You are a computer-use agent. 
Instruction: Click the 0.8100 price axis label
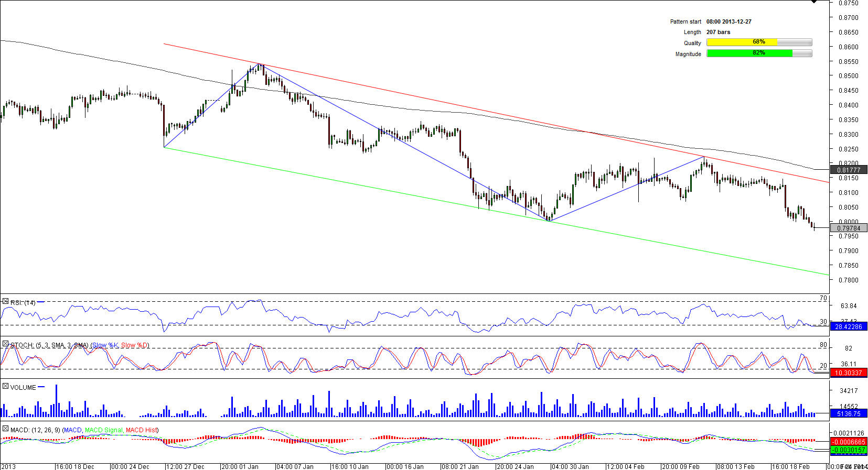(x=849, y=192)
